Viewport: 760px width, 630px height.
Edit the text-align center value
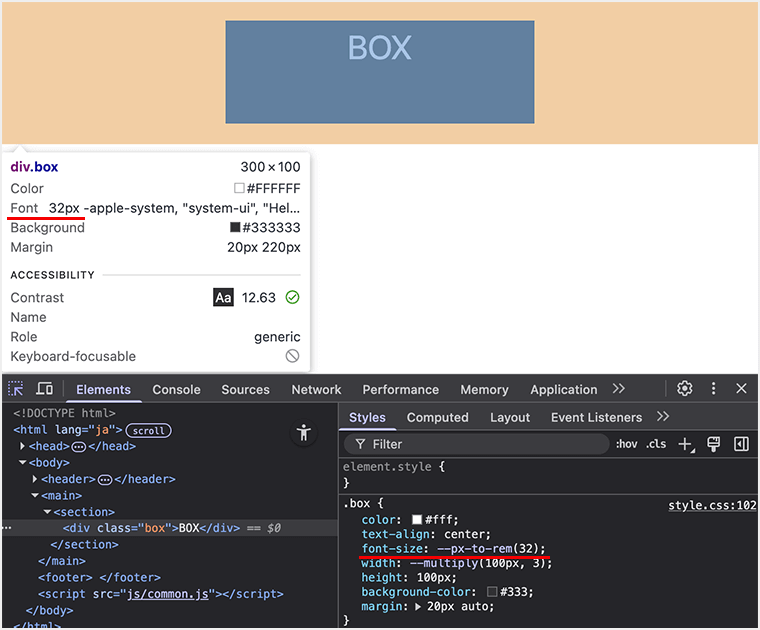(x=467, y=534)
